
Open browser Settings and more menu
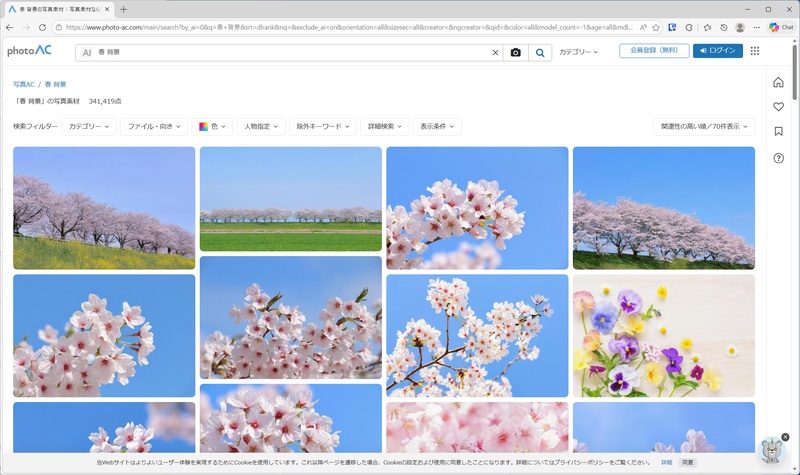[757, 28]
